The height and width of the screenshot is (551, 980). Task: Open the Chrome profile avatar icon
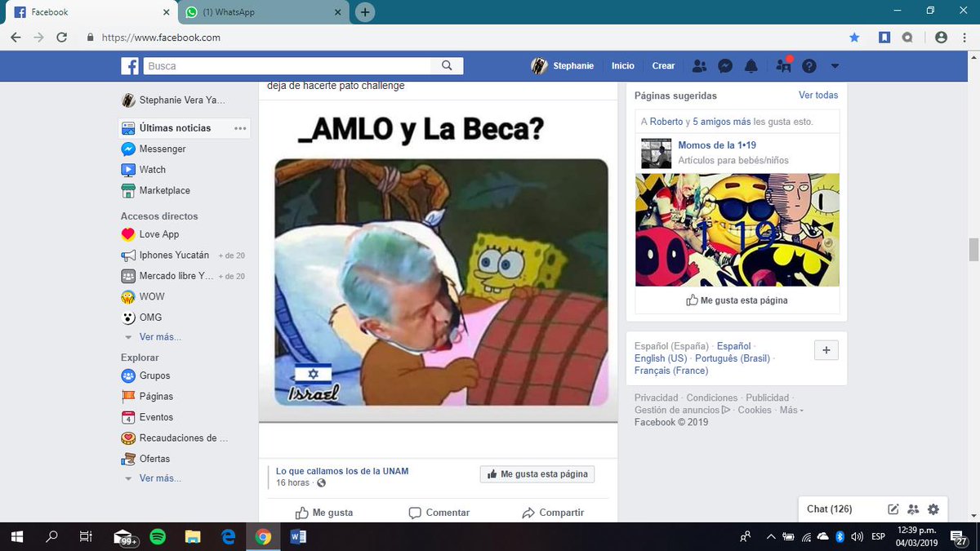[x=941, y=38]
